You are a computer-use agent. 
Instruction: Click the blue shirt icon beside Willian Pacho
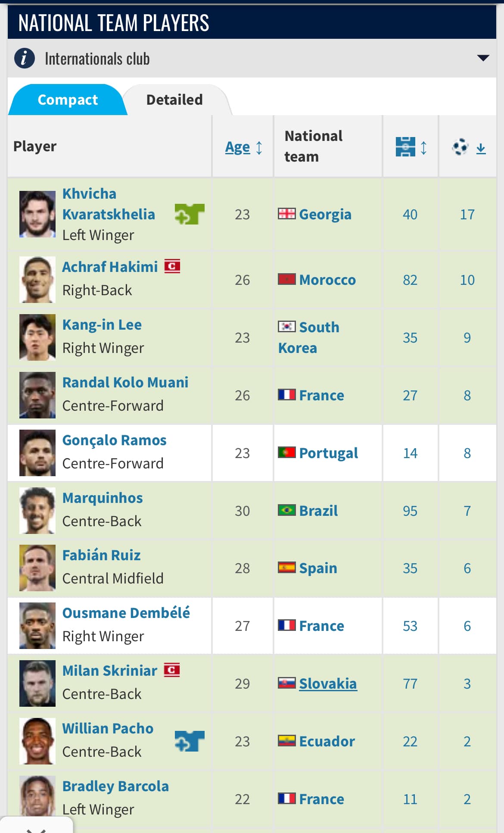[189, 741]
